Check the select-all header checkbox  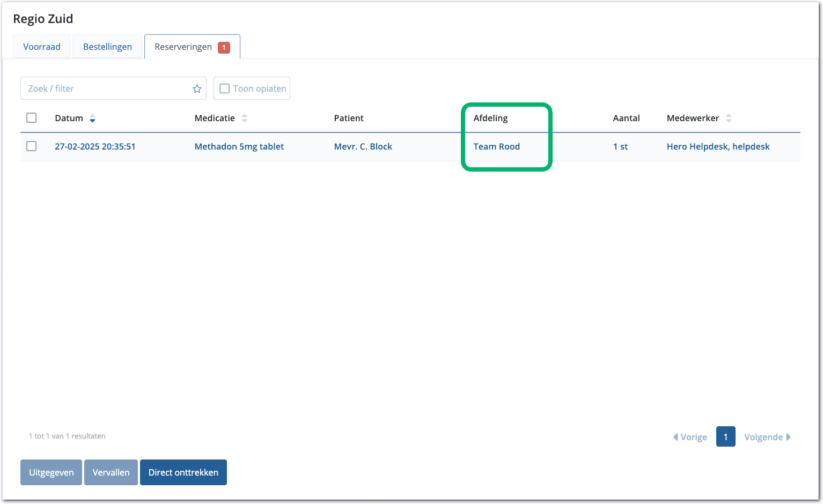(x=32, y=118)
